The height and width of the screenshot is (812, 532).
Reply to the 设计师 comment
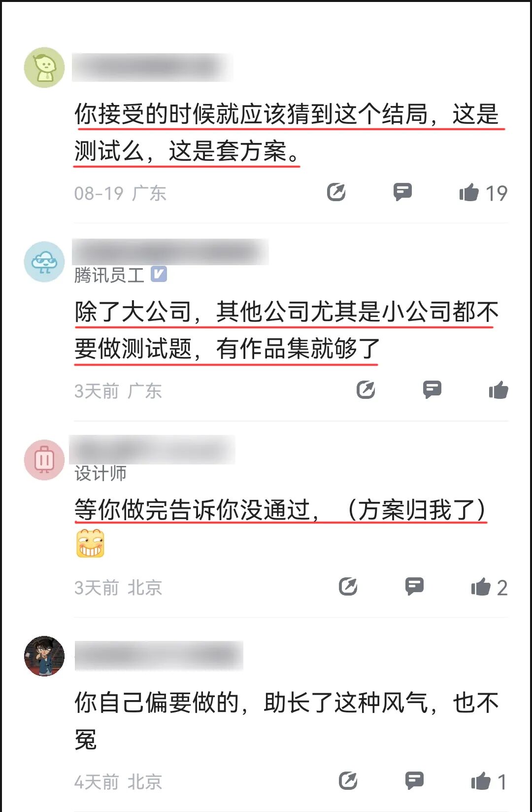[x=414, y=586]
